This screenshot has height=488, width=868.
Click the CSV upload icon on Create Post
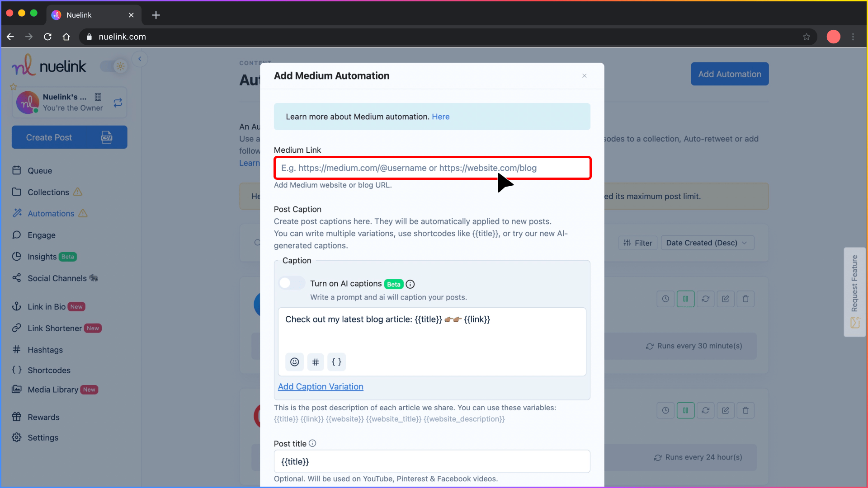coord(107,137)
